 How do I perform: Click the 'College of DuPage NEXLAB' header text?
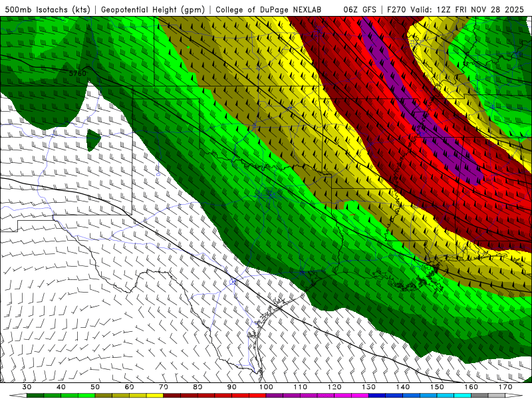[269, 9]
